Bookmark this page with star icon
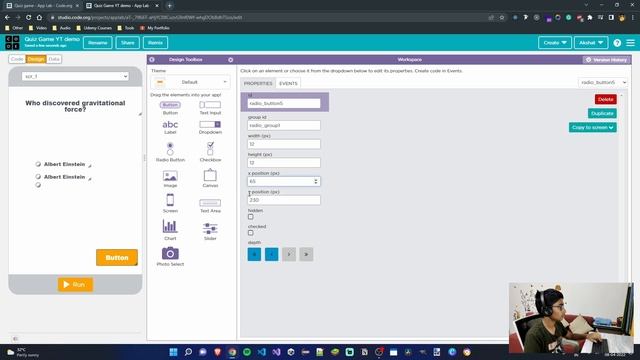This screenshot has height=360, width=640. point(502,18)
